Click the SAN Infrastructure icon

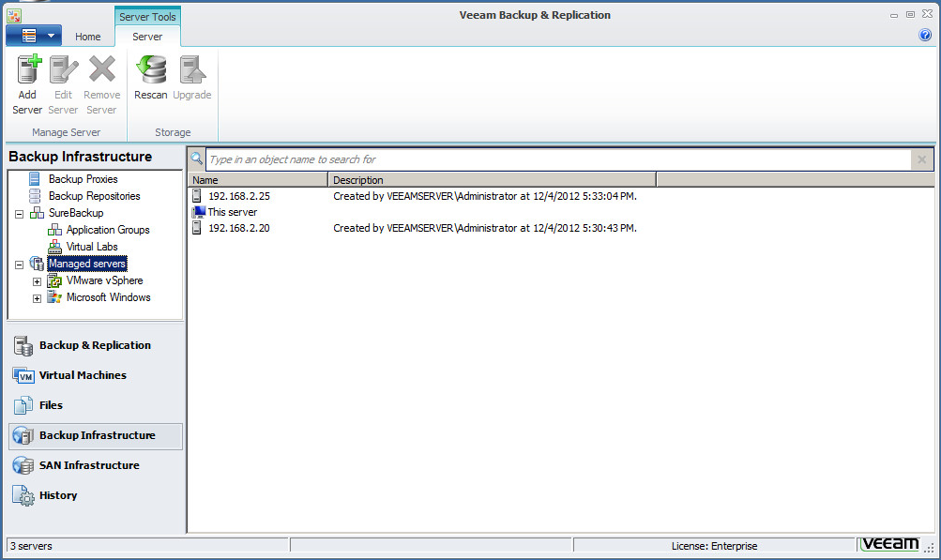(x=23, y=466)
